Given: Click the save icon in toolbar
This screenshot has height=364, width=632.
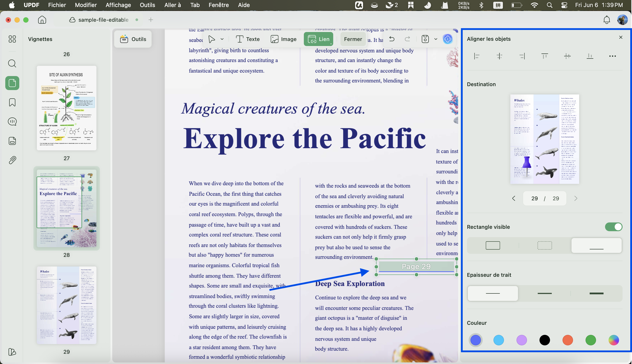Looking at the screenshot, I should click(425, 39).
